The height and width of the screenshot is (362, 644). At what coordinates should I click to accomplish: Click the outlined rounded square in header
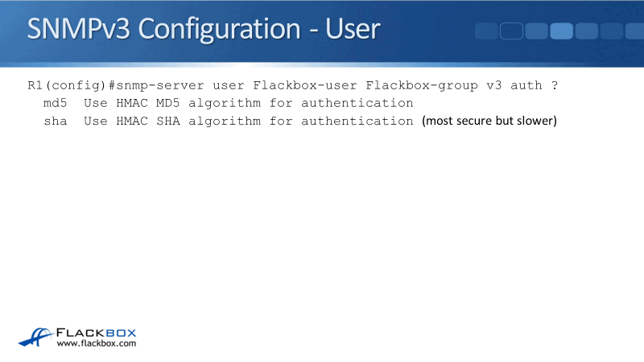point(512,31)
